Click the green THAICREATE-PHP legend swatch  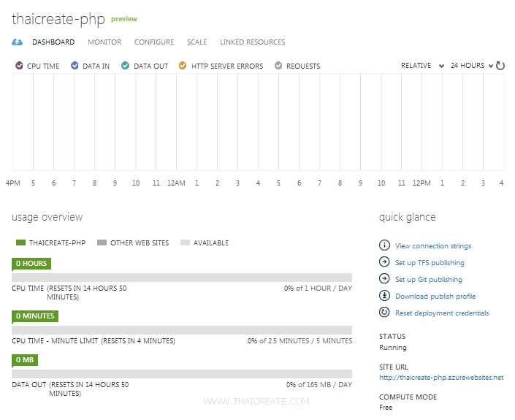(x=20, y=243)
